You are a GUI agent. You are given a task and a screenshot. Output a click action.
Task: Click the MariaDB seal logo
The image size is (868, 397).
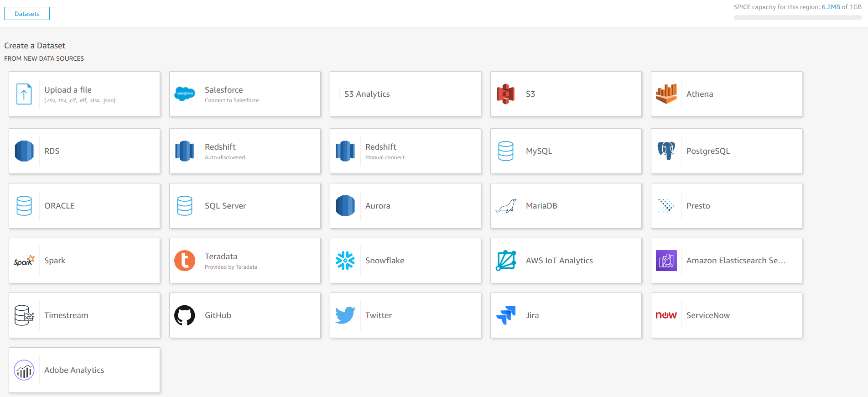click(x=506, y=206)
